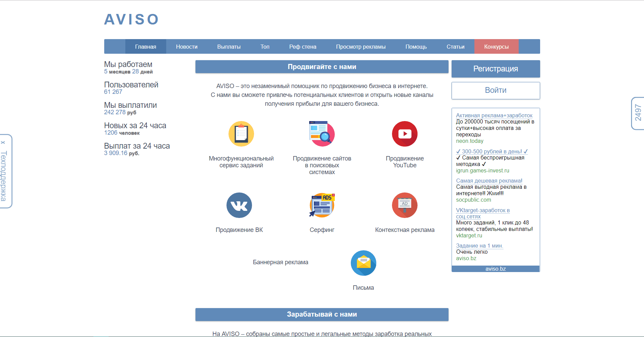The width and height of the screenshot is (644, 337).
Task: Select Просмотр рекламы in navigation
Action: pos(361,47)
